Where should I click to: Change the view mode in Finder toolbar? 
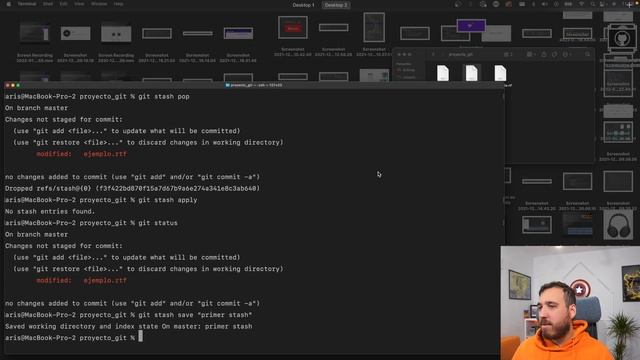508,54
